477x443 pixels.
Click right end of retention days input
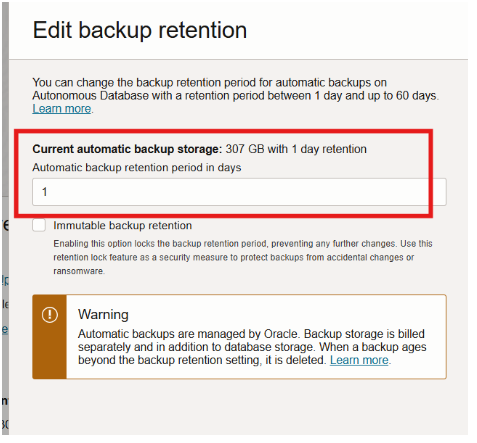437,192
